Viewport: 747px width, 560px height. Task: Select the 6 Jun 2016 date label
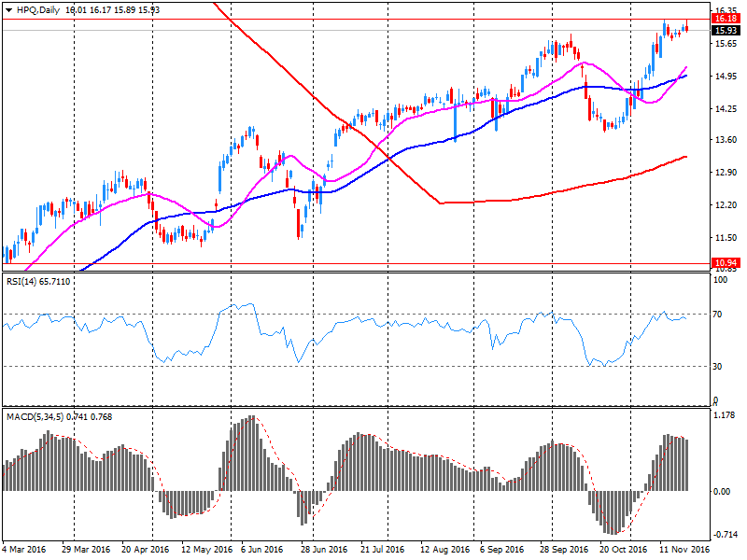(262, 549)
